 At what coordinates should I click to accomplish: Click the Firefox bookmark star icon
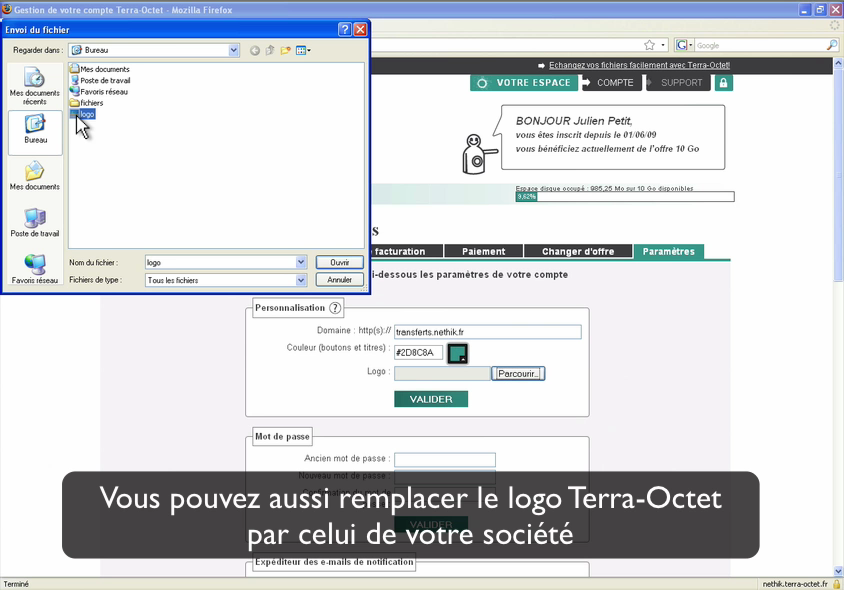pos(650,45)
